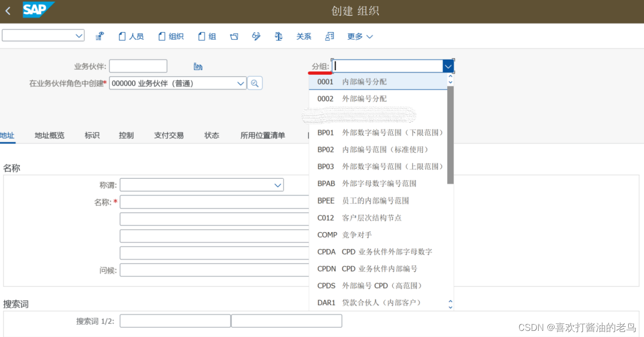Click the display/change pencil toggle icon
Image resolution: width=644 pixels, height=337 pixels.
[256, 36]
